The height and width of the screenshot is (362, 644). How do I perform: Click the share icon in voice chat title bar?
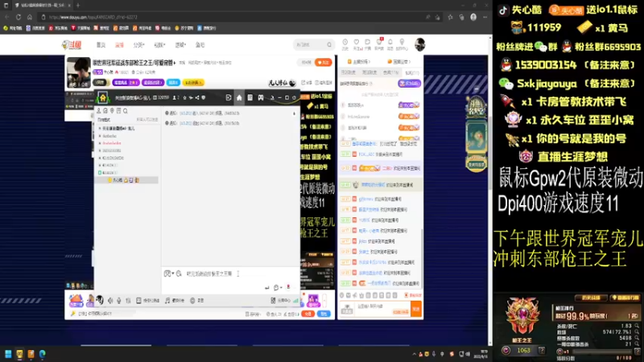click(197, 97)
